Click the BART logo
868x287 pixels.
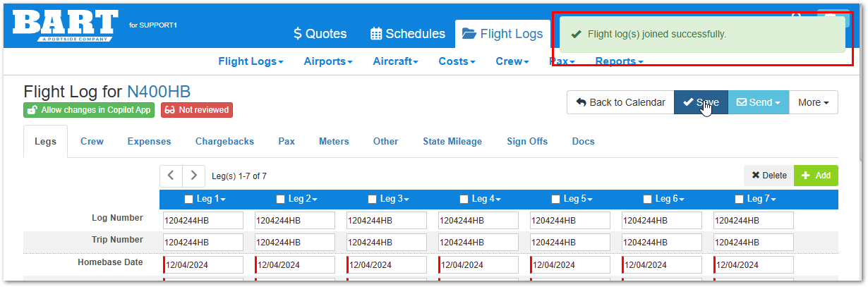(64, 27)
